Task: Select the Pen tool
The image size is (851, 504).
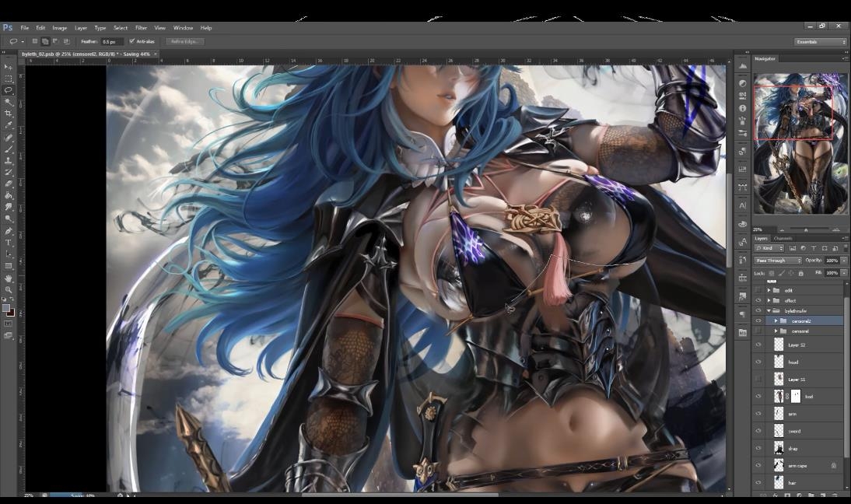Action: 8,231
